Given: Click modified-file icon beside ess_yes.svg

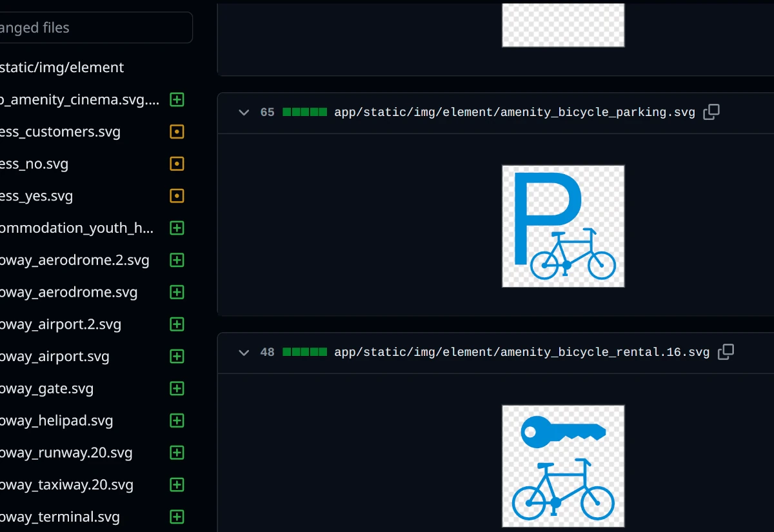Looking at the screenshot, I should pos(177,196).
